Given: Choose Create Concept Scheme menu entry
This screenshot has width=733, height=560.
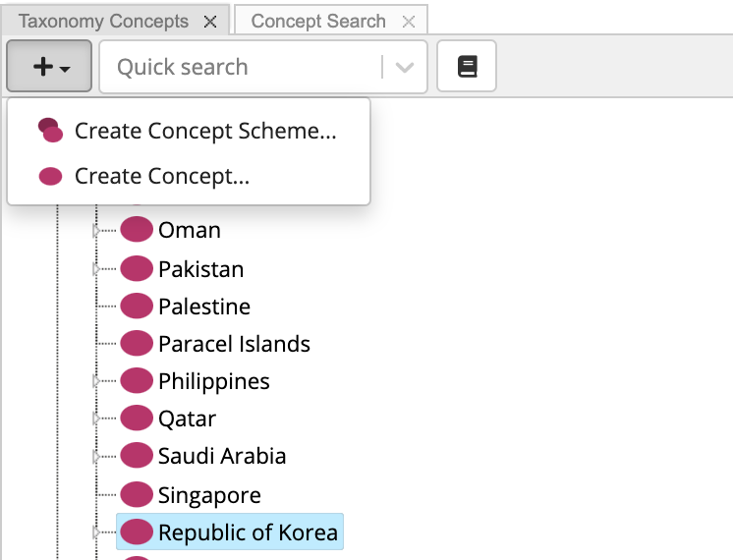Looking at the screenshot, I should (x=205, y=132).
